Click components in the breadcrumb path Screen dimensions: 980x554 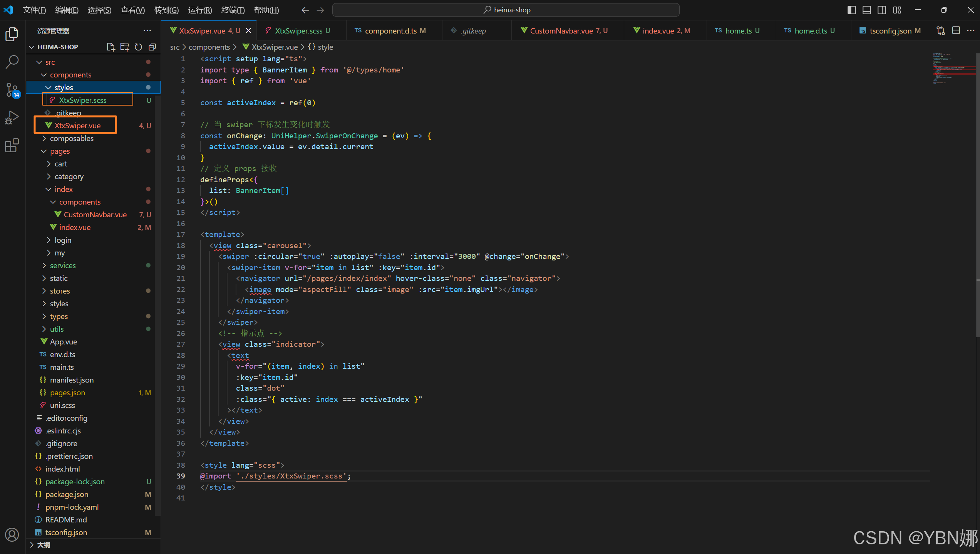click(x=209, y=47)
